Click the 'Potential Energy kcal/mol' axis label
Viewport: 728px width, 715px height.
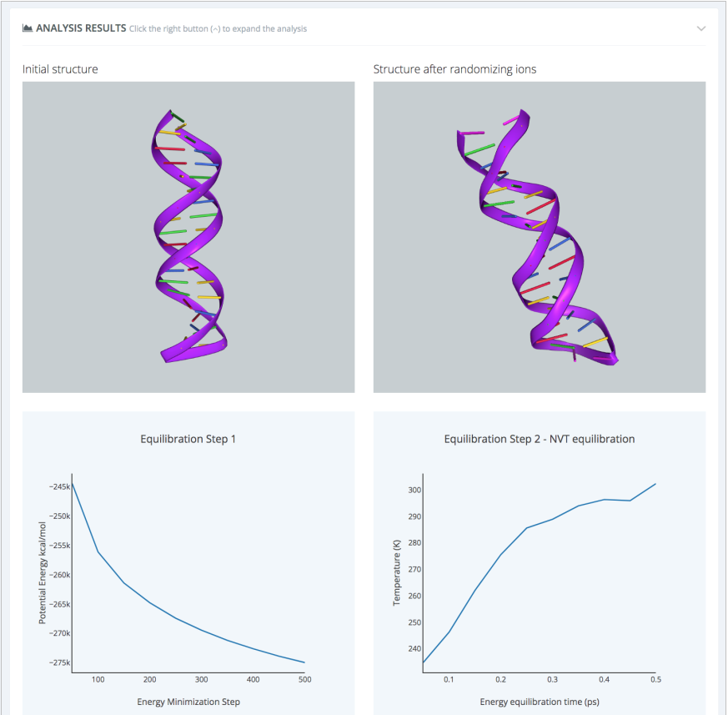43,573
